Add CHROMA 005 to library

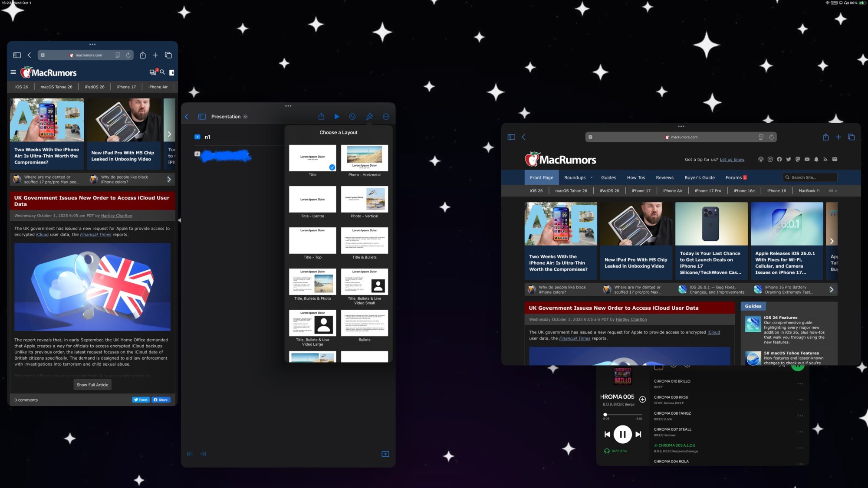click(x=643, y=399)
